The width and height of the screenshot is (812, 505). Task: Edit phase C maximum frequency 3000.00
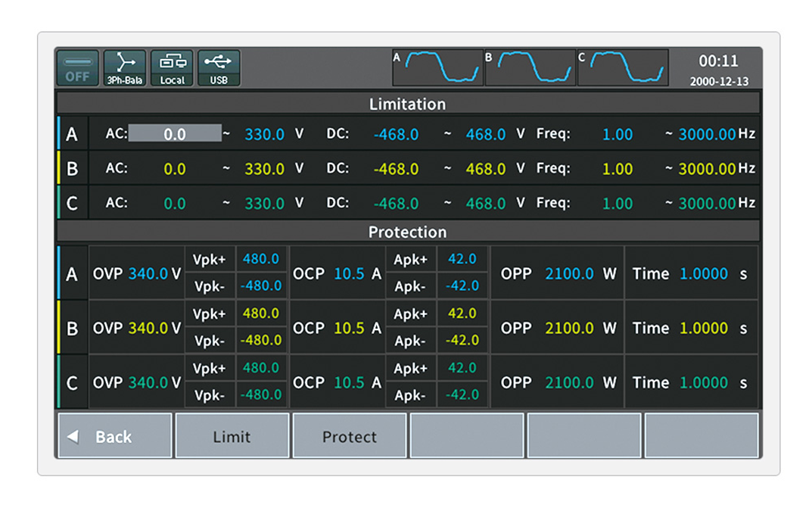point(707,204)
